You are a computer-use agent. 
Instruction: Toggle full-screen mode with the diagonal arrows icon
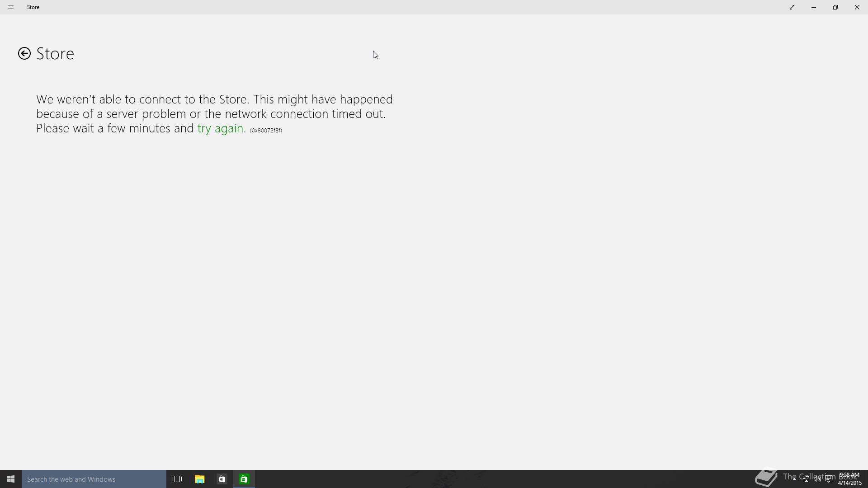click(x=792, y=7)
